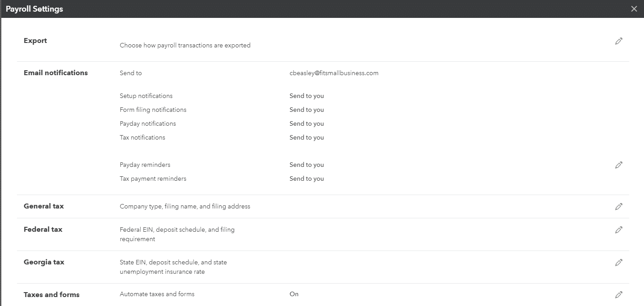Click 'Automate taxes and forms' label
Screen dimensions: 644x306
click(x=157, y=294)
